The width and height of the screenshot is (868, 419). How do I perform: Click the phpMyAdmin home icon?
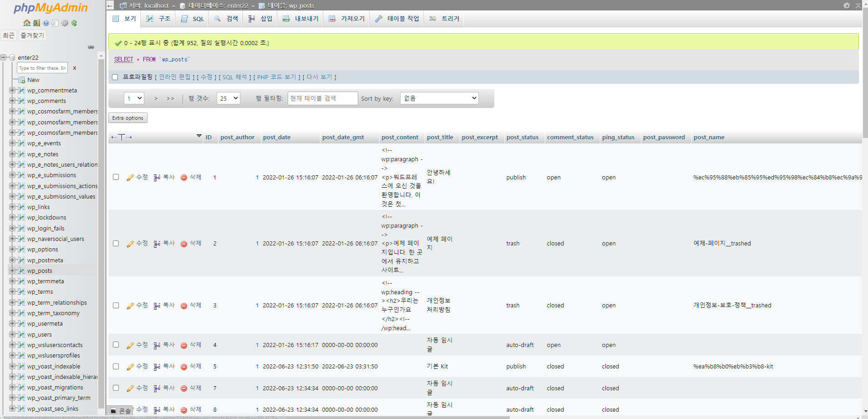coord(27,23)
